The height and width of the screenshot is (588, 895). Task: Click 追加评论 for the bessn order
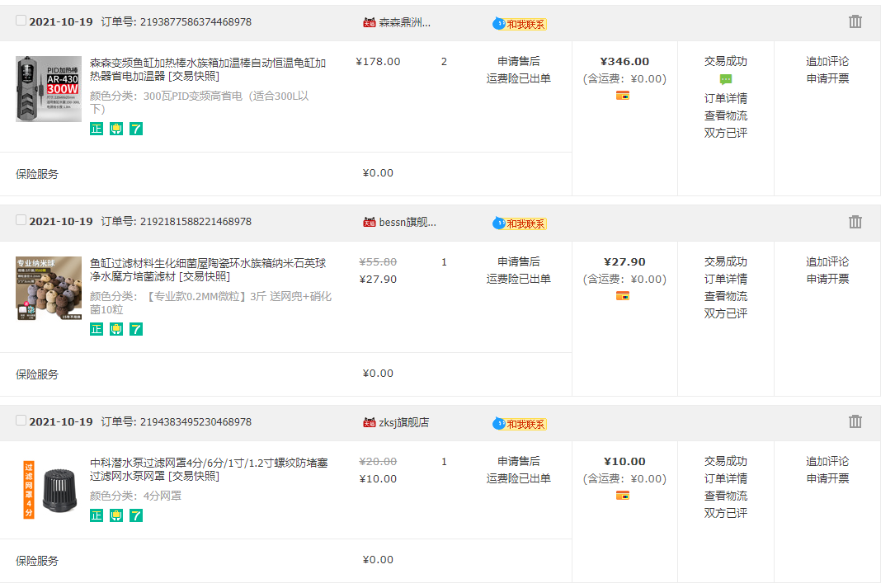coord(827,261)
